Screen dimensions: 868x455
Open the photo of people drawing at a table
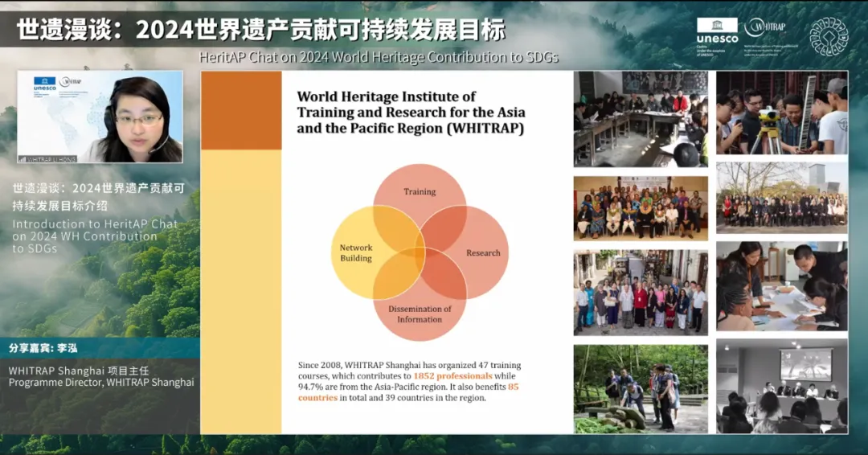click(x=782, y=286)
